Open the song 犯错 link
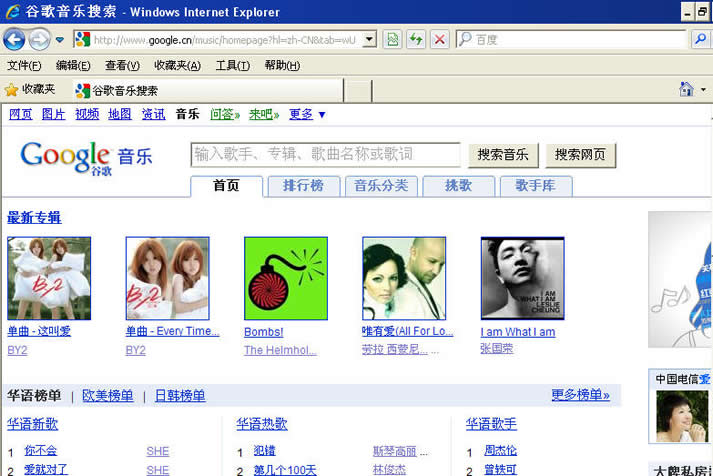 pos(265,451)
